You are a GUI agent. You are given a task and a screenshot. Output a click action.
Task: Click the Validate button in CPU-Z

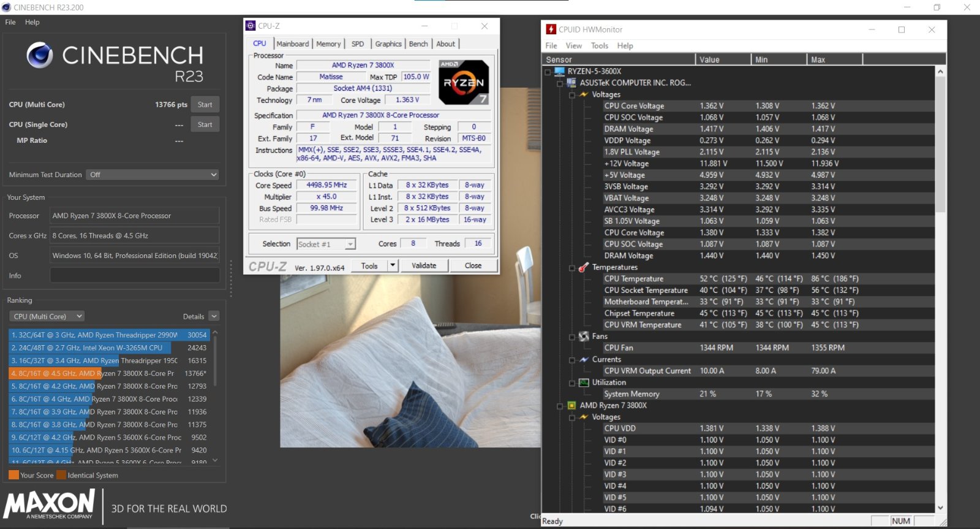tap(424, 265)
